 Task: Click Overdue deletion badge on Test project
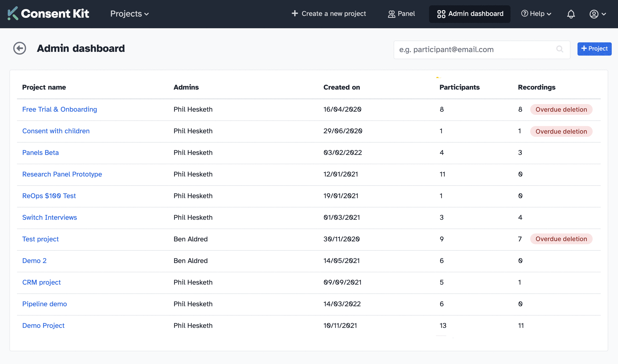click(x=561, y=239)
